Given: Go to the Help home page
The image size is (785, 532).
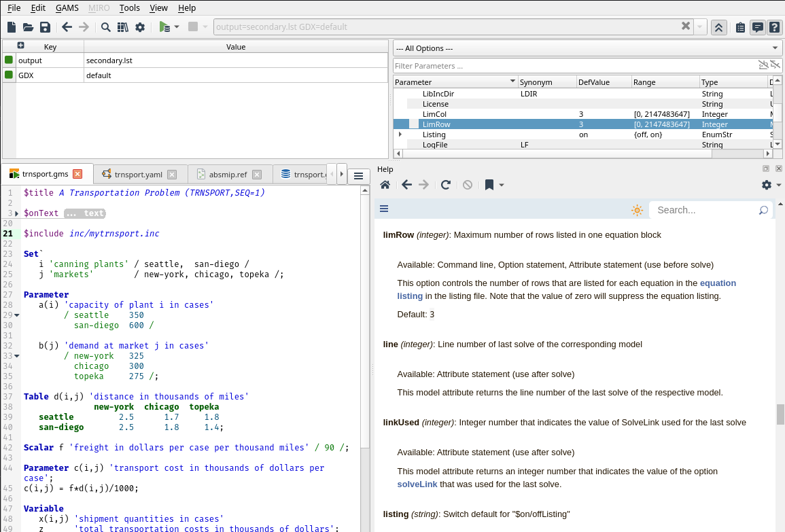Looking at the screenshot, I should 385,185.
